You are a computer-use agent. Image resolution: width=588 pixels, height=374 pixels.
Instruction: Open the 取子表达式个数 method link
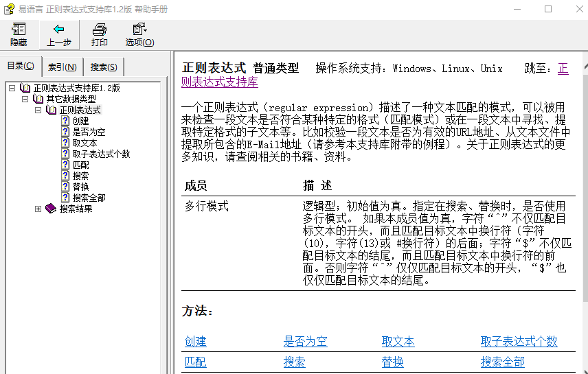point(519,342)
